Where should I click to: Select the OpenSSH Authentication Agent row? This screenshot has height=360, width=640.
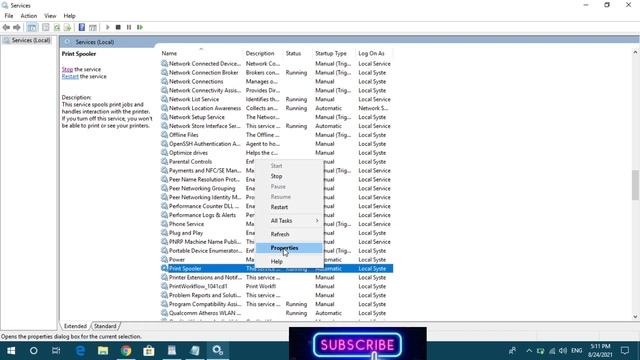276,144
